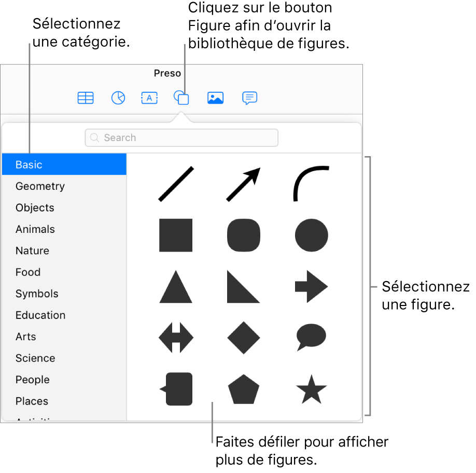Insert the star shape
476x473 pixels.
(312, 389)
